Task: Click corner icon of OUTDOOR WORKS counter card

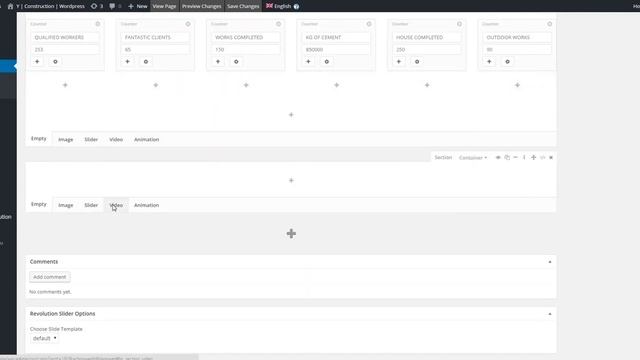Action: pyautogui.click(x=550, y=24)
